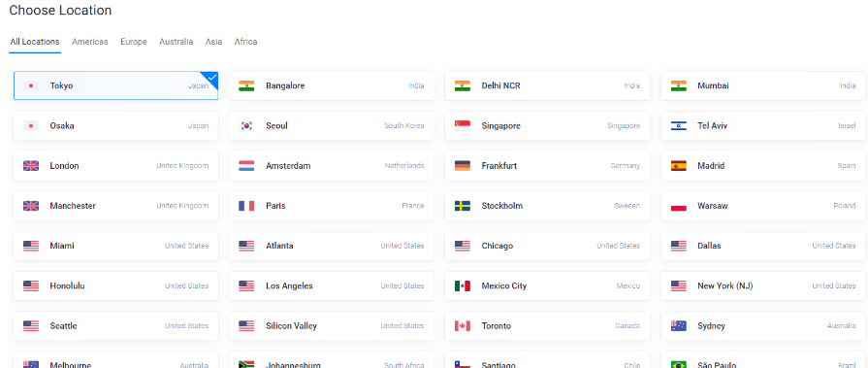The height and width of the screenshot is (368, 868).
Task: Choose Frankfurt, Germany as location
Action: [x=548, y=166]
